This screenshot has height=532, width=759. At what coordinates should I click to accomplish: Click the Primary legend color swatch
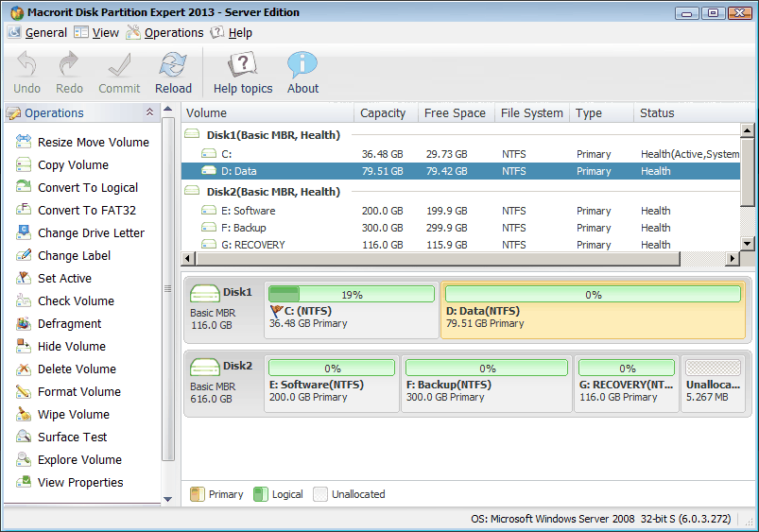(197, 494)
